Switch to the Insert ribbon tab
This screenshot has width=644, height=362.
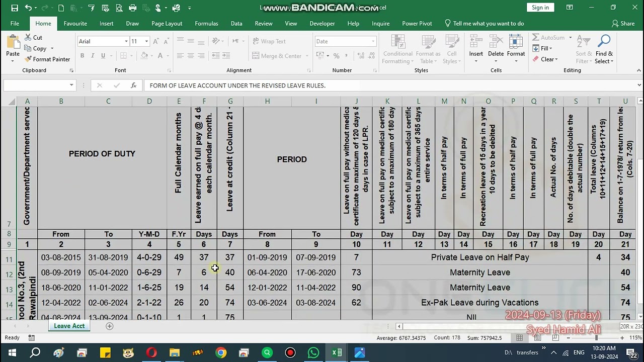click(106, 24)
